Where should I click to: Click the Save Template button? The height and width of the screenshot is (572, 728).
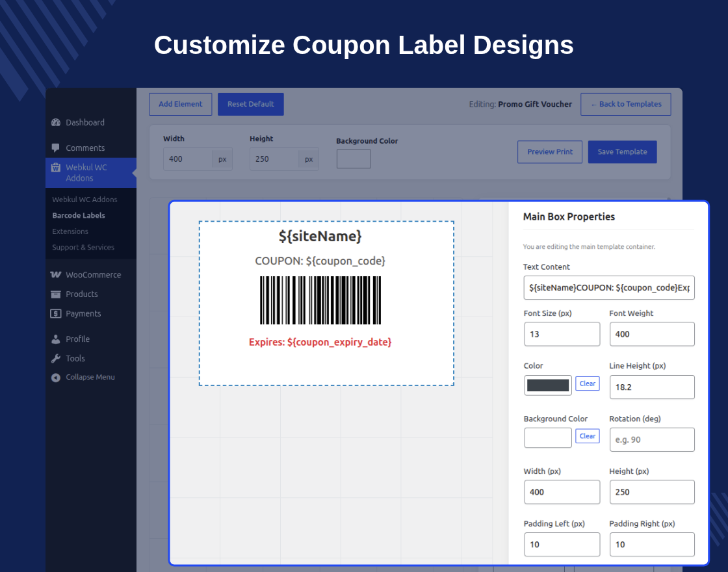coord(622,152)
